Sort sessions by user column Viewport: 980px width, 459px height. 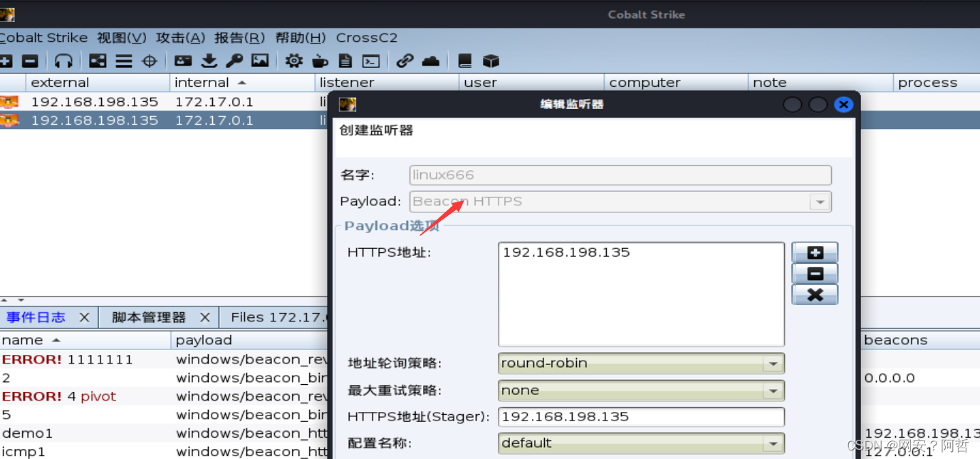tap(531, 83)
